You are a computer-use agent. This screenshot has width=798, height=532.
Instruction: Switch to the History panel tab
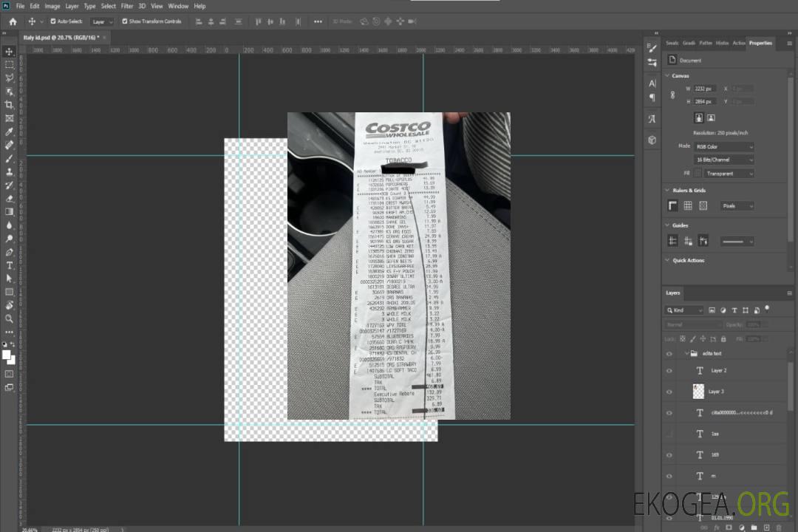point(722,43)
